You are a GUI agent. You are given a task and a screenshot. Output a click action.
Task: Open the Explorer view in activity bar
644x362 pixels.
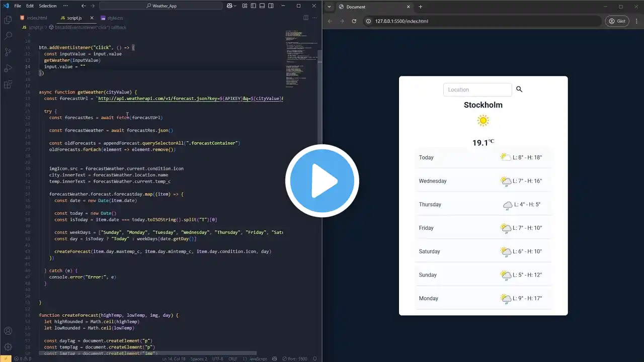pos(8,20)
